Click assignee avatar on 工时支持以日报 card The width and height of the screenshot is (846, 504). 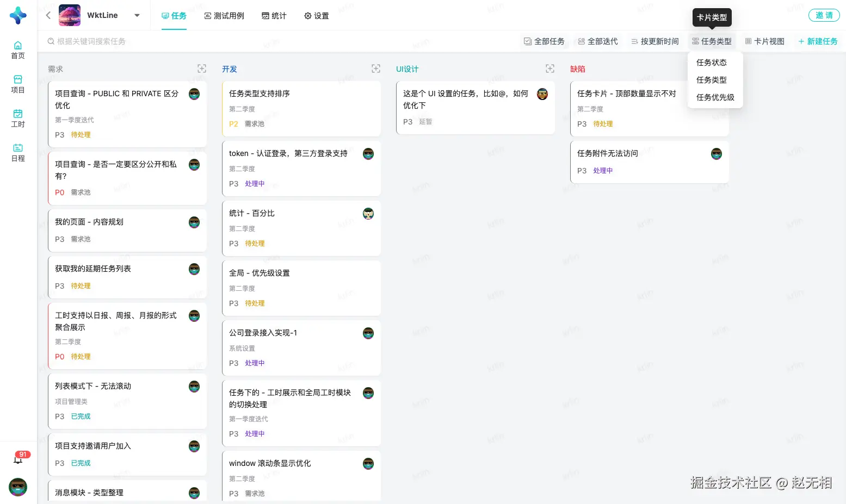click(194, 316)
